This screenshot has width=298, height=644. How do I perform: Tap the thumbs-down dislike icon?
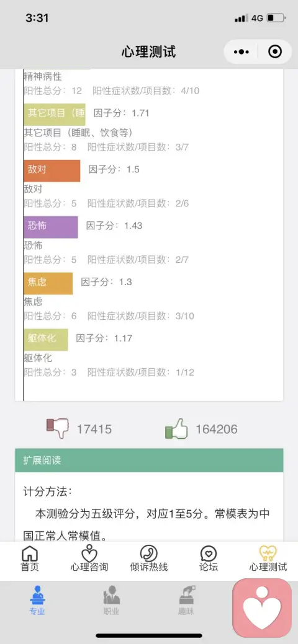point(58,428)
